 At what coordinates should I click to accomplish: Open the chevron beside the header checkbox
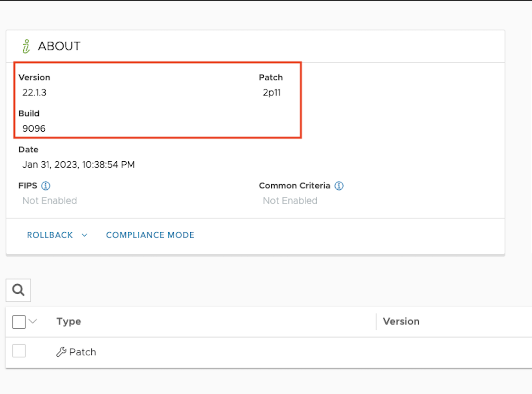pos(34,321)
